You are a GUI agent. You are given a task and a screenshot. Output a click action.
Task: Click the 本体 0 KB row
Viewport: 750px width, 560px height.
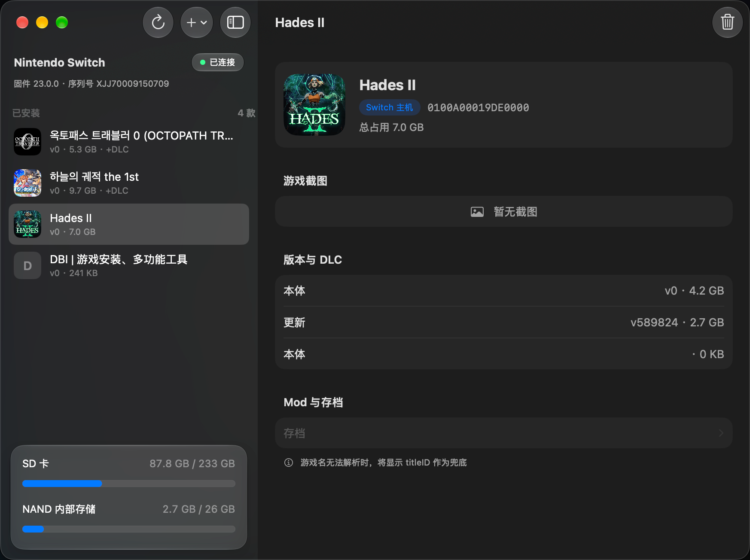pos(504,354)
